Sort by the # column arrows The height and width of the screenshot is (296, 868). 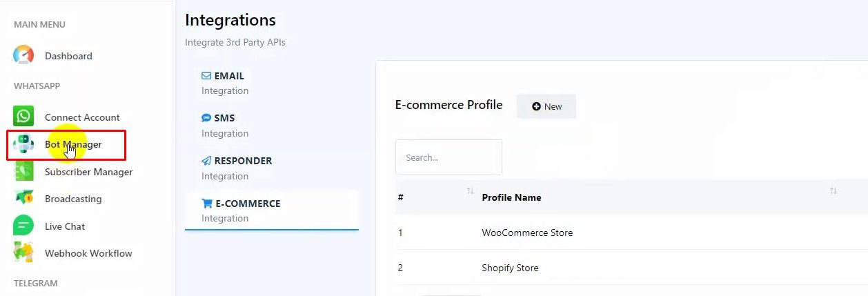click(470, 191)
